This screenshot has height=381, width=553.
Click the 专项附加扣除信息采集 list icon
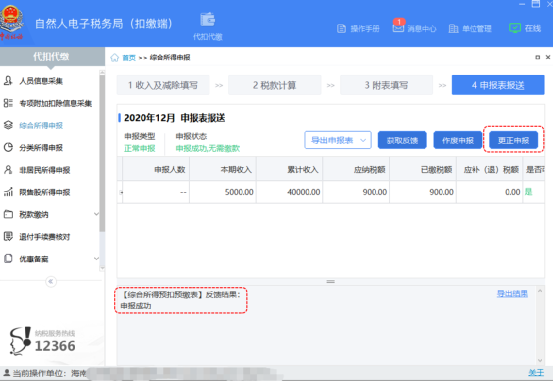[x=8, y=103]
